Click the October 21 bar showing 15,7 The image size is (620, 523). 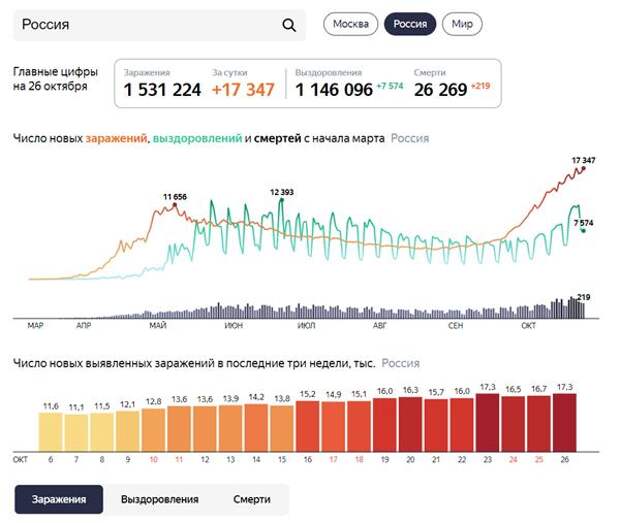pos(436,425)
